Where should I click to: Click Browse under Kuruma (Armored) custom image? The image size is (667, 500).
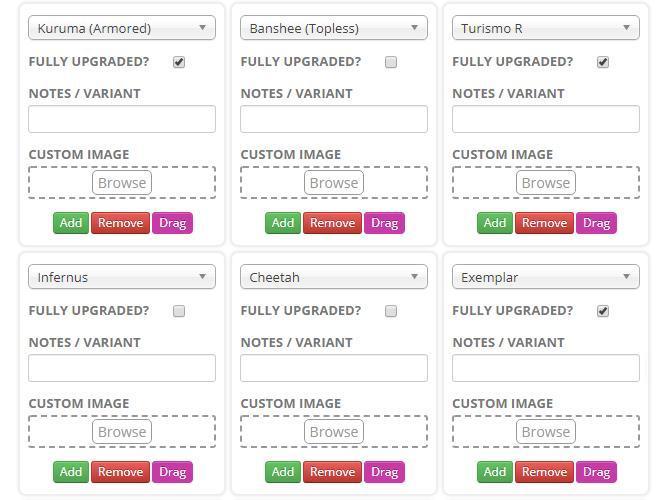point(122,183)
